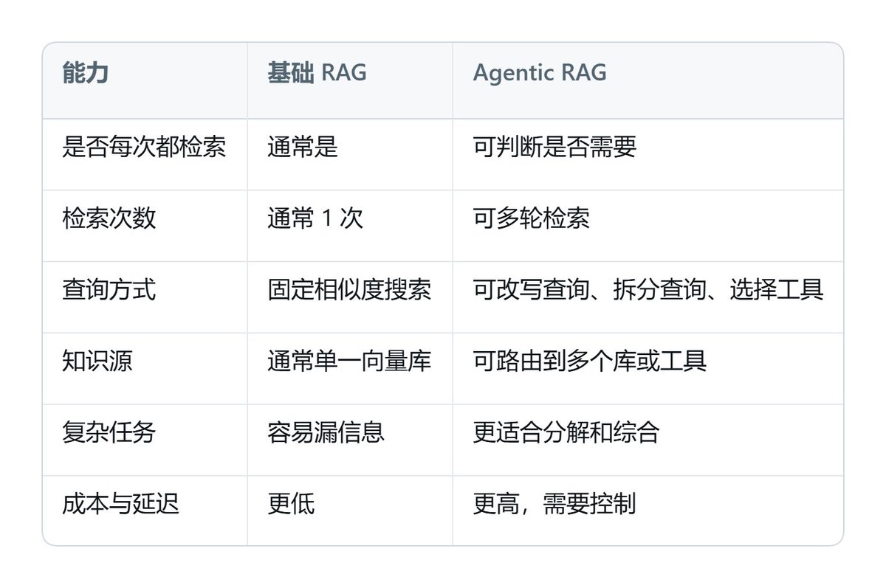Select the 可改写查询、拆分查询、选择工具 cell

pos(648,290)
